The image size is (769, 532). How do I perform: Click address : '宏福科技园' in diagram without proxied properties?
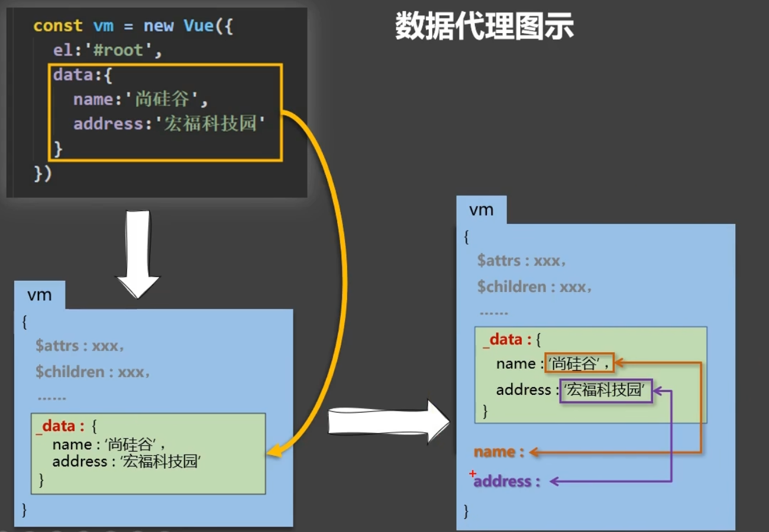(127, 462)
